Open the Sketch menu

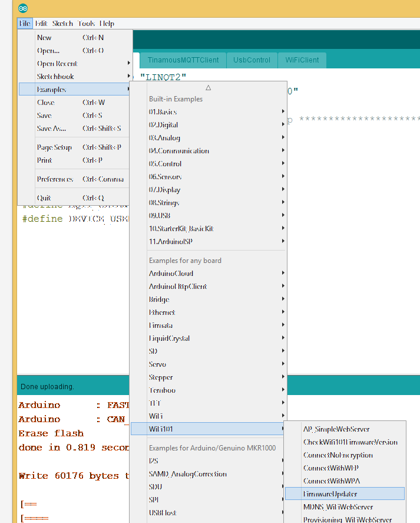pos(62,24)
